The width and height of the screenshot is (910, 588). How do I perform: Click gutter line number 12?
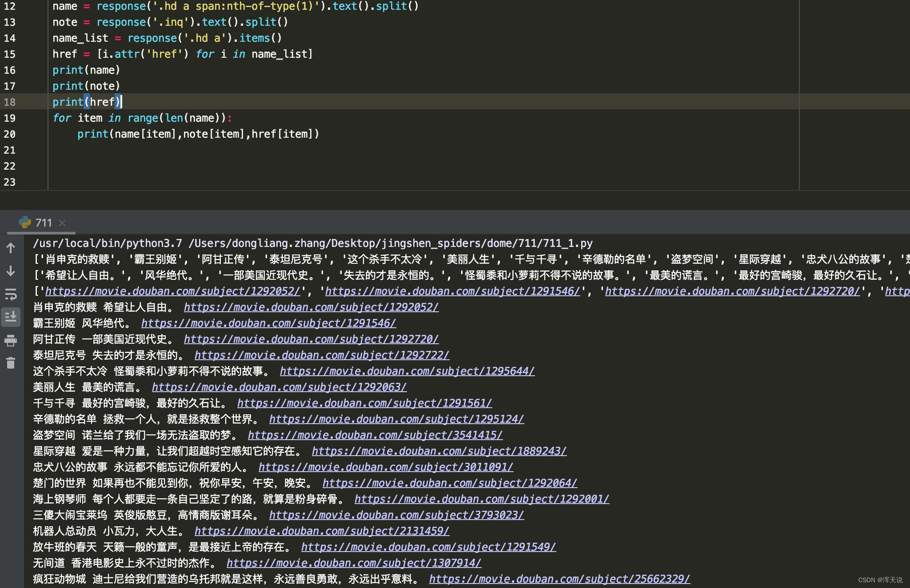pos(10,6)
